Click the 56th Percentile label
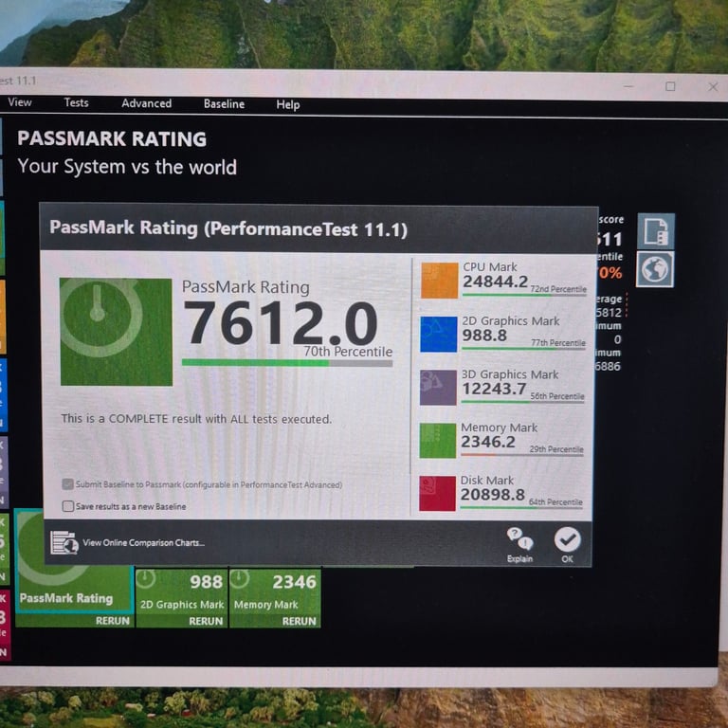Image resolution: width=728 pixels, height=728 pixels. pyautogui.click(x=557, y=396)
